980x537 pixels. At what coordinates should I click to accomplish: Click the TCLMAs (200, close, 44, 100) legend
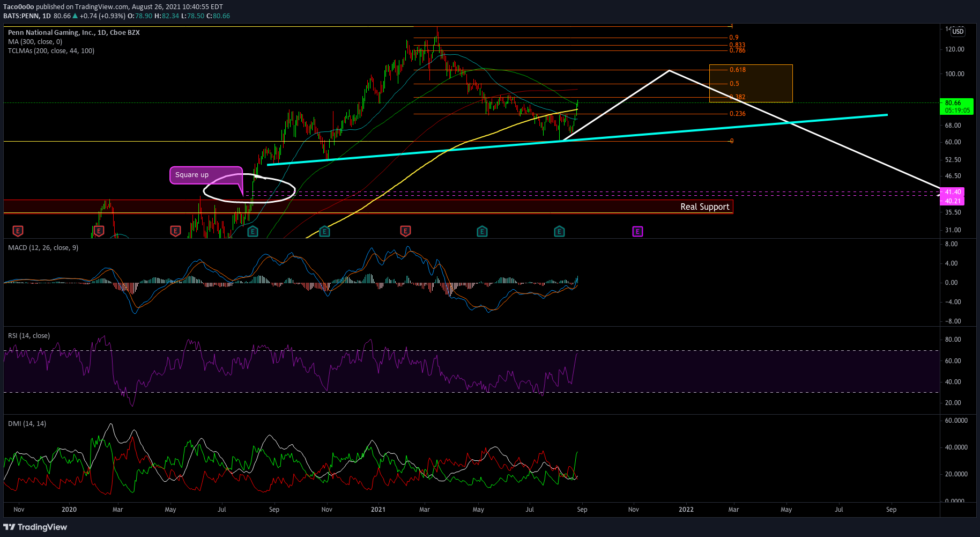point(51,51)
